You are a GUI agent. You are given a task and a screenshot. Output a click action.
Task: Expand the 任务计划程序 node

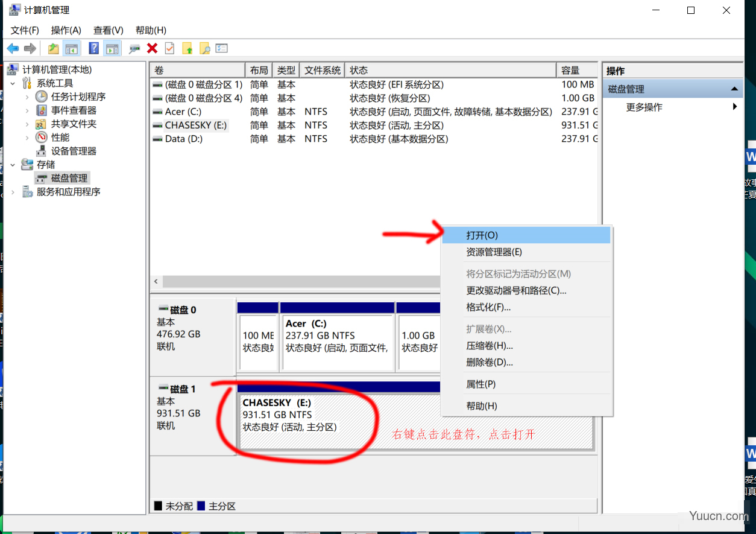point(27,97)
